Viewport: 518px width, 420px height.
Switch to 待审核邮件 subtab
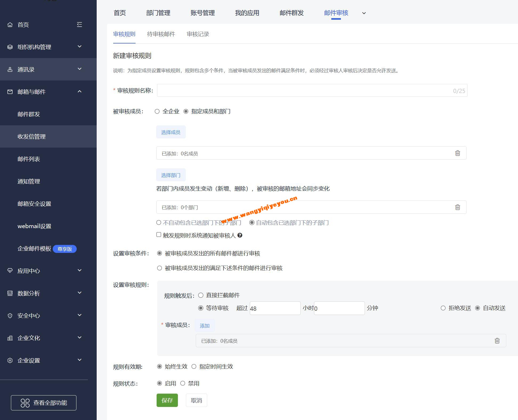tap(161, 34)
